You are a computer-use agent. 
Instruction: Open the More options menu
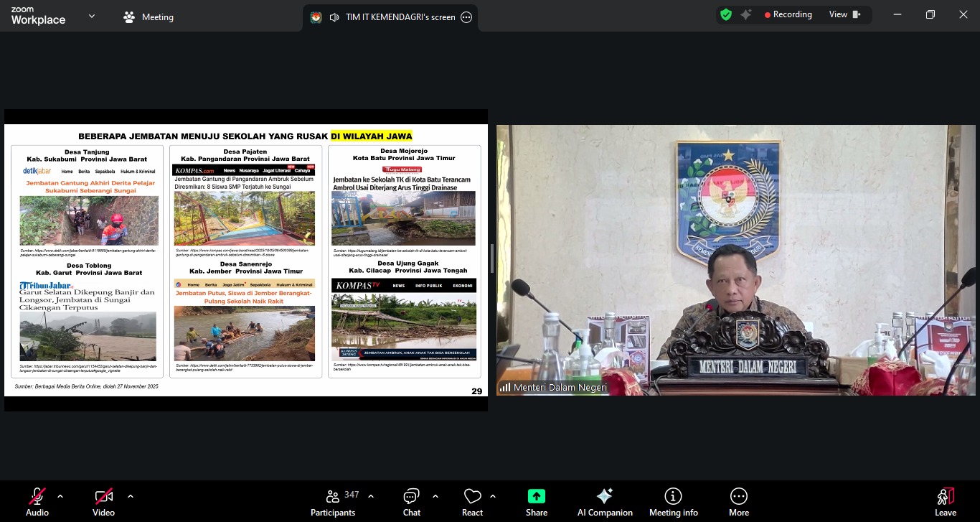tap(739, 501)
